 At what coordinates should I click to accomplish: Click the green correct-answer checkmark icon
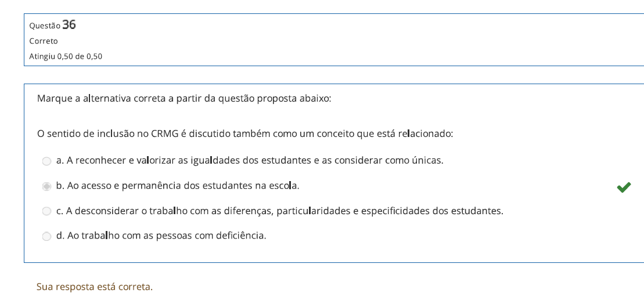[x=624, y=187]
